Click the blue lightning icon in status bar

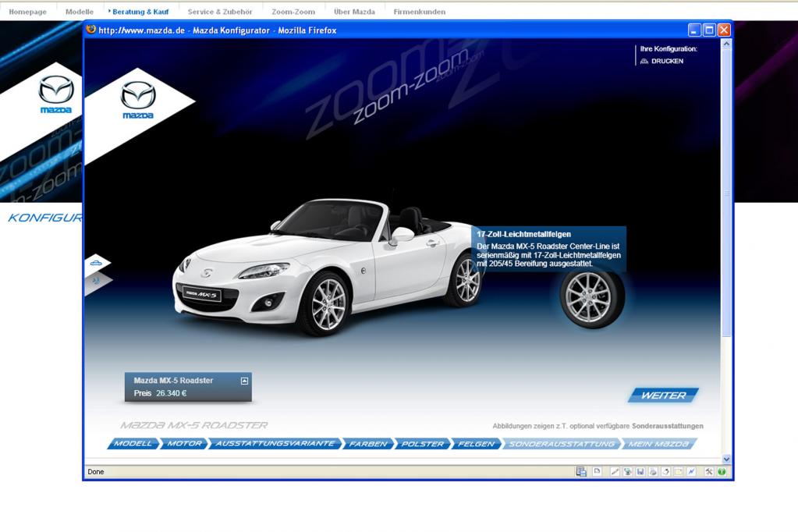(x=691, y=472)
